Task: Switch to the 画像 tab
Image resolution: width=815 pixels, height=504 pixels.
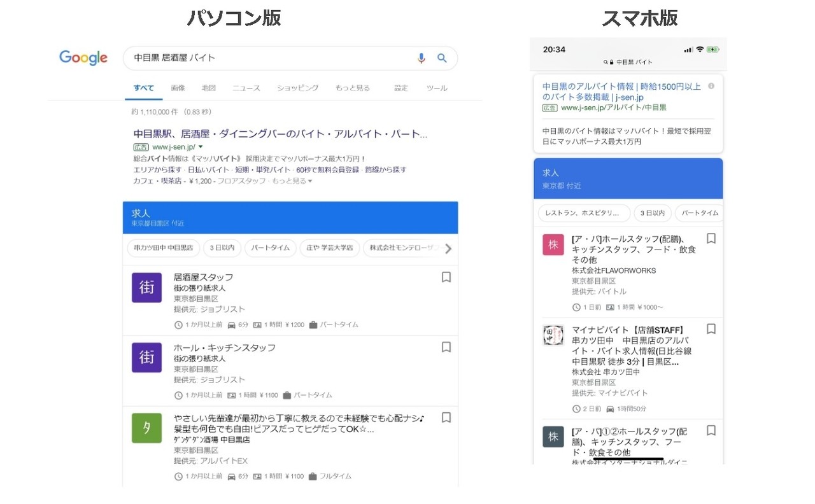Action: point(178,88)
